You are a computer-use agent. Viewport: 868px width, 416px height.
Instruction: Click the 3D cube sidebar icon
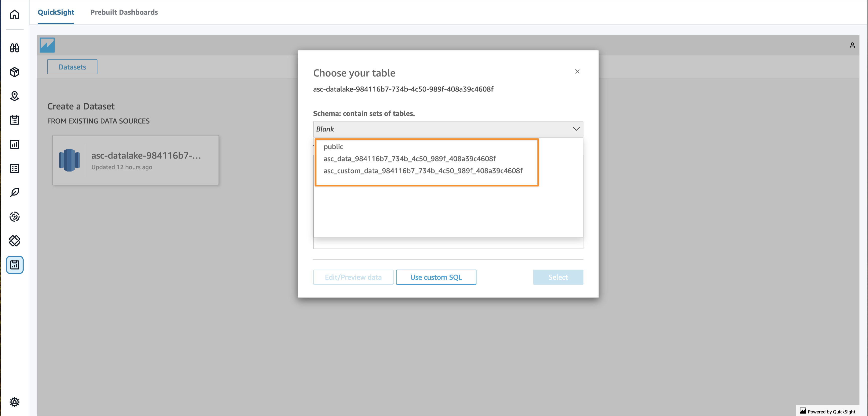tap(15, 72)
